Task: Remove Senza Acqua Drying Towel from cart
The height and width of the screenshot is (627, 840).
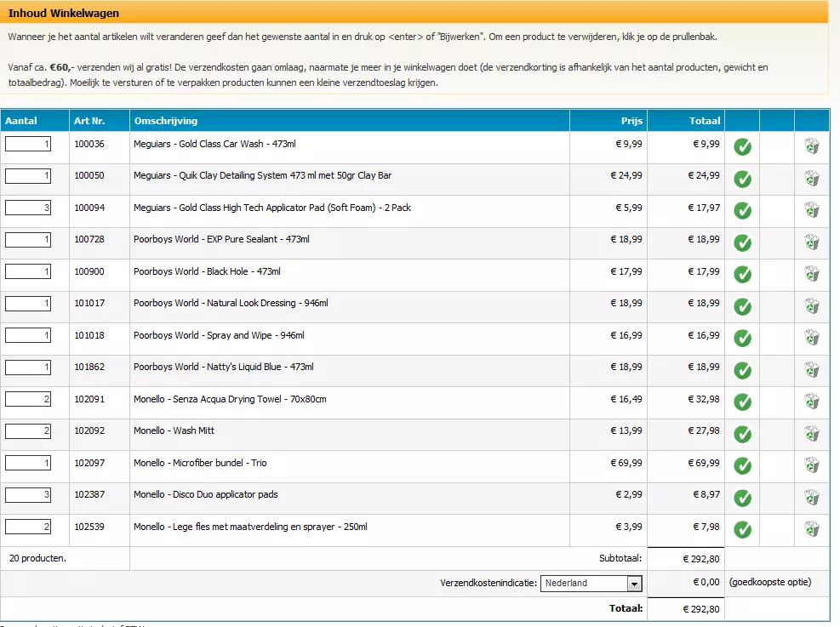Action: click(812, 401)
